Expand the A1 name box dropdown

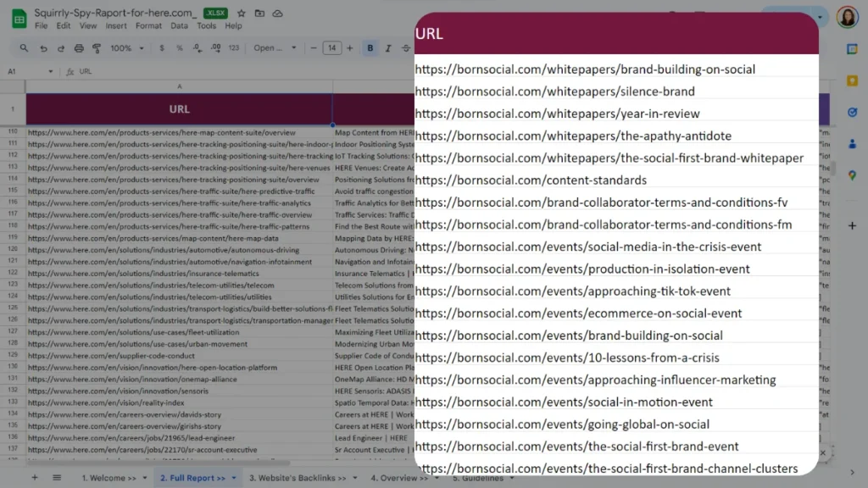[51, 72]
